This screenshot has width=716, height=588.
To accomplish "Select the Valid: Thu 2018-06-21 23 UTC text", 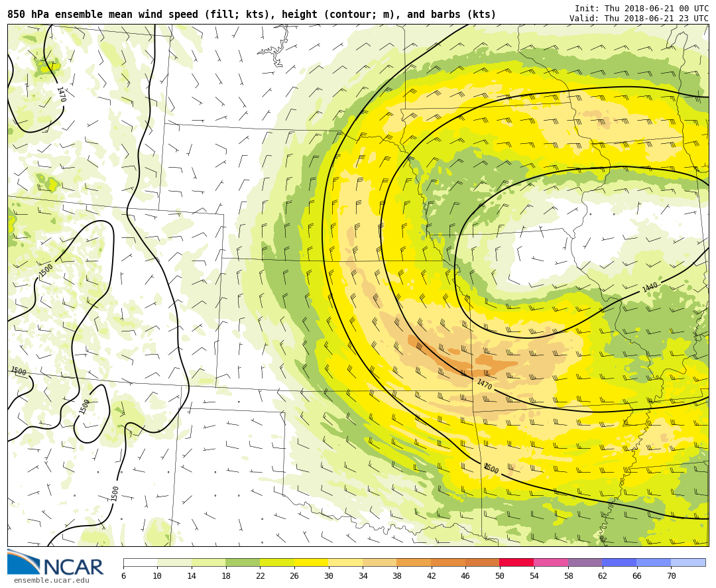I will (x=639, y=19).
